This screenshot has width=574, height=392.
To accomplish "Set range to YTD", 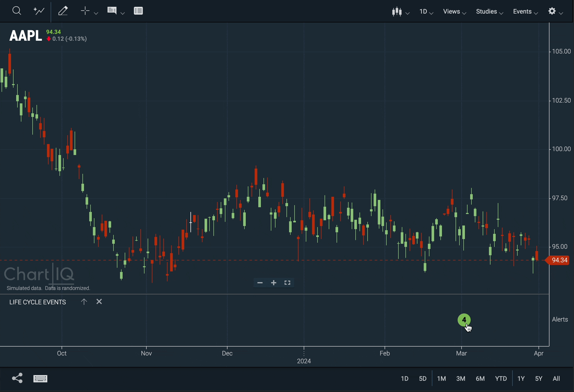I will [501, 379].
